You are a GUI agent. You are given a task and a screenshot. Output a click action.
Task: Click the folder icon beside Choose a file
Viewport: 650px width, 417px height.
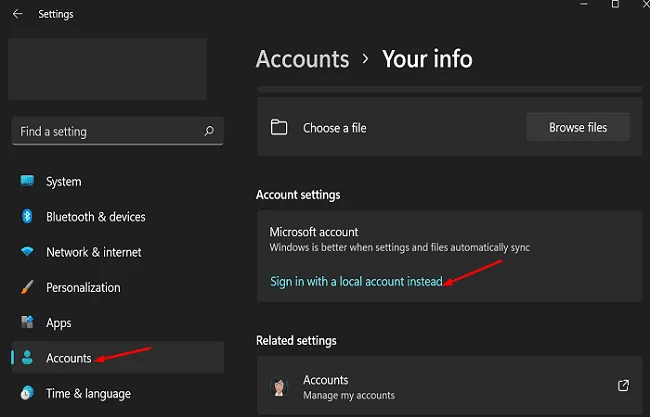click(x=279, y=127)
